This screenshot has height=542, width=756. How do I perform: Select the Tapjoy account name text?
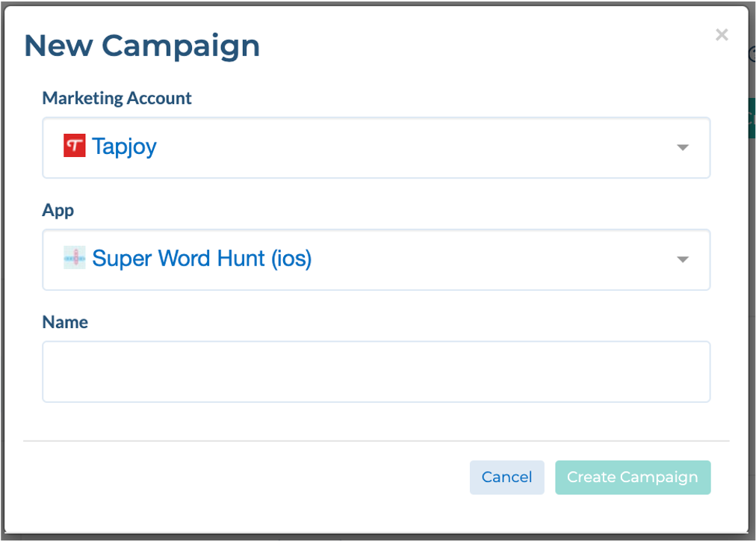pyautogui.click(x=124, y=147)
